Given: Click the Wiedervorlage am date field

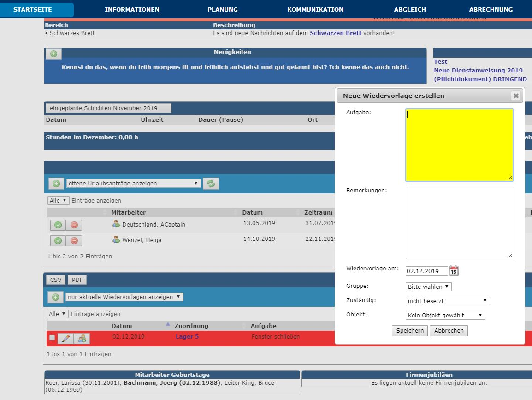Looking at the screenshot, I should (x=426, y=271).
